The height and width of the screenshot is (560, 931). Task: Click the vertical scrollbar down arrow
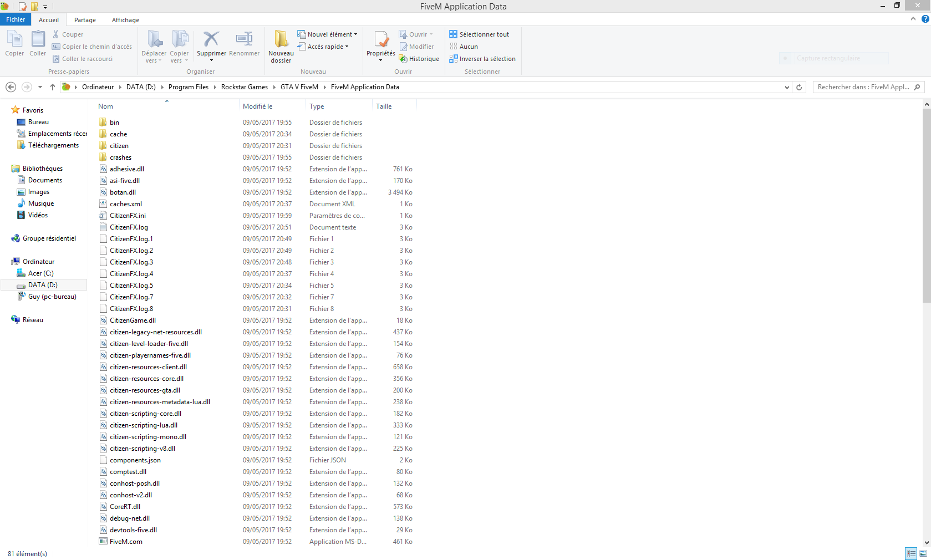(927, 543)
